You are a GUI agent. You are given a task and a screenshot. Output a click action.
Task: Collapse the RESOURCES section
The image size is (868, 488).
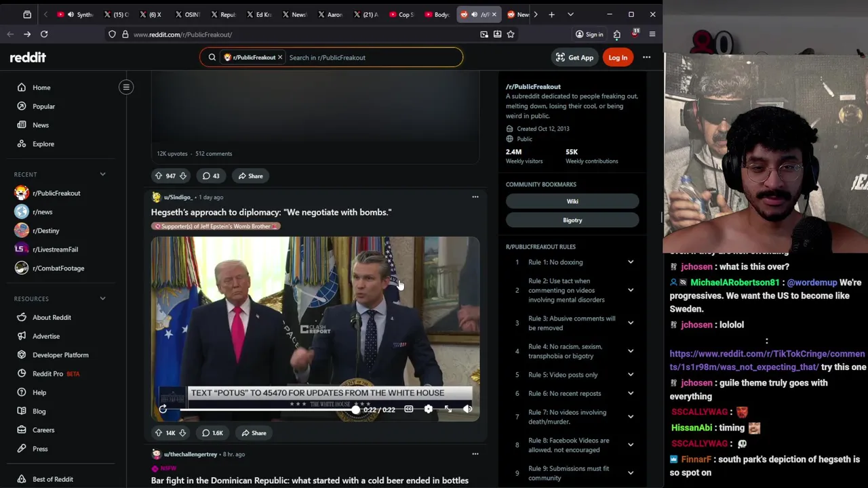(102, 298)
